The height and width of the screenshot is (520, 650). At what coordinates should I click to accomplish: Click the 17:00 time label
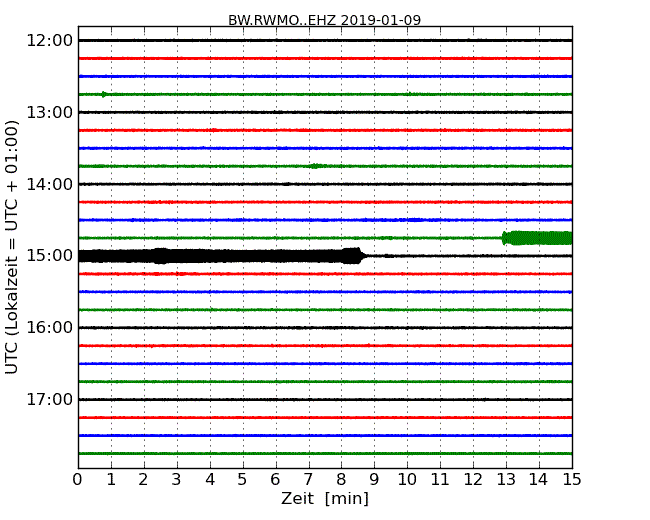pyautogui.click(x=50, y=399)
